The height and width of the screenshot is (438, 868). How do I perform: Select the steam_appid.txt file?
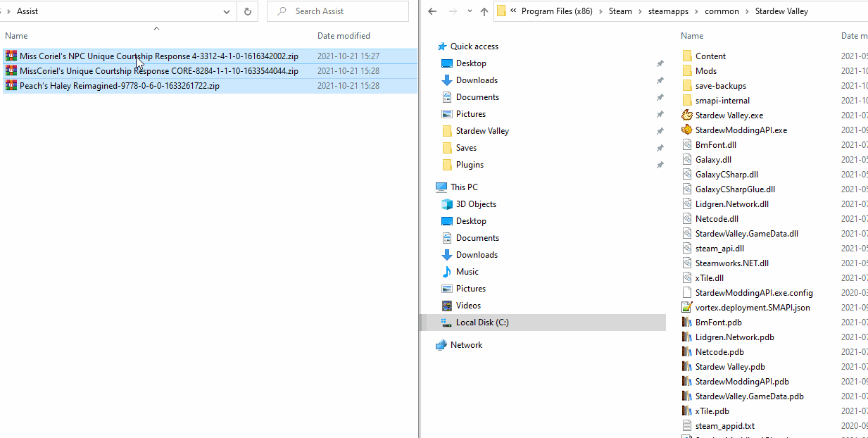[x=724, y=426]
